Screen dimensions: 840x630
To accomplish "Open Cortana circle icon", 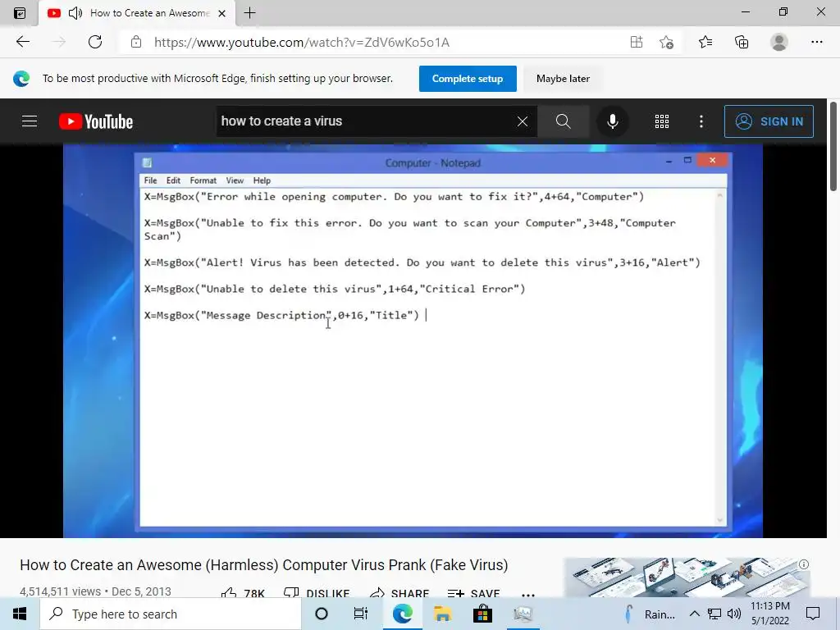I will [x=322, y=614].
